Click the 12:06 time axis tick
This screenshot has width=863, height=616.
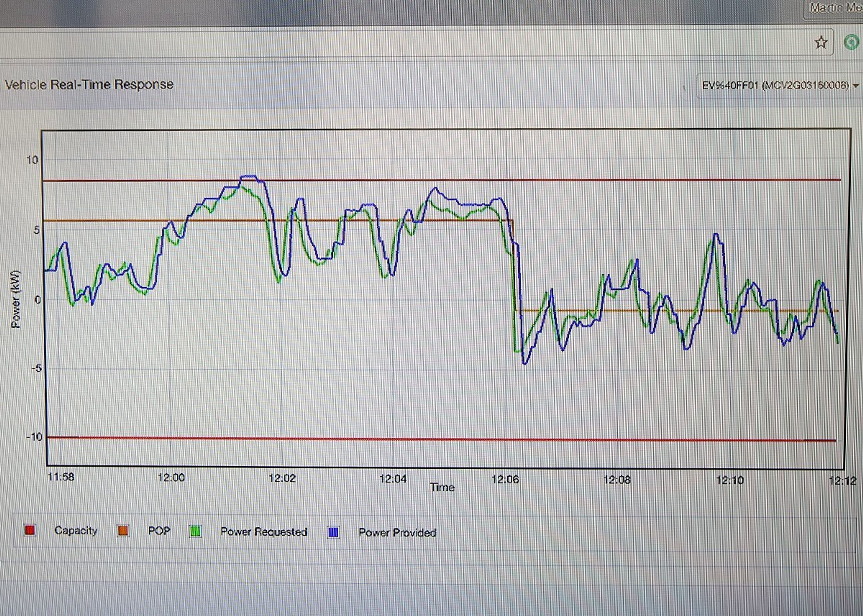tap(505, 479)
